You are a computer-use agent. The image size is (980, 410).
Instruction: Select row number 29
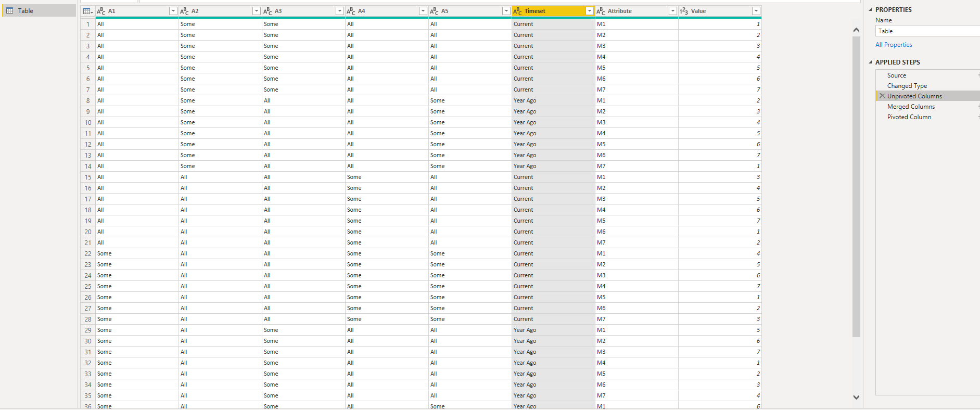click(88, 330)
